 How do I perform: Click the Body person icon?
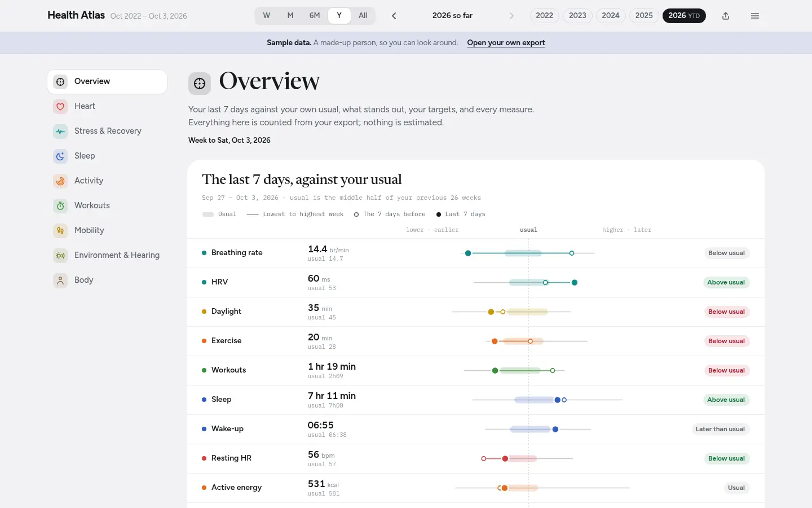coord(60,281)
